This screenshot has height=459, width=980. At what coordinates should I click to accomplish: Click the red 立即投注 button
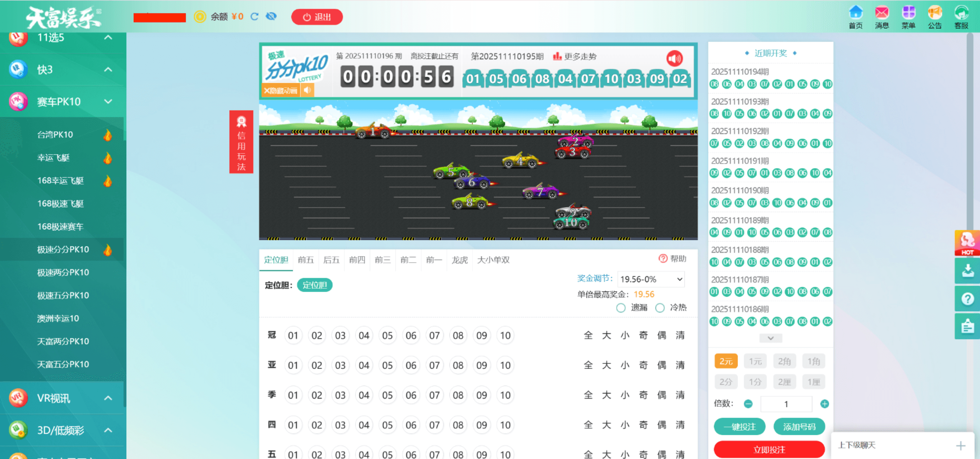(769, 449)
